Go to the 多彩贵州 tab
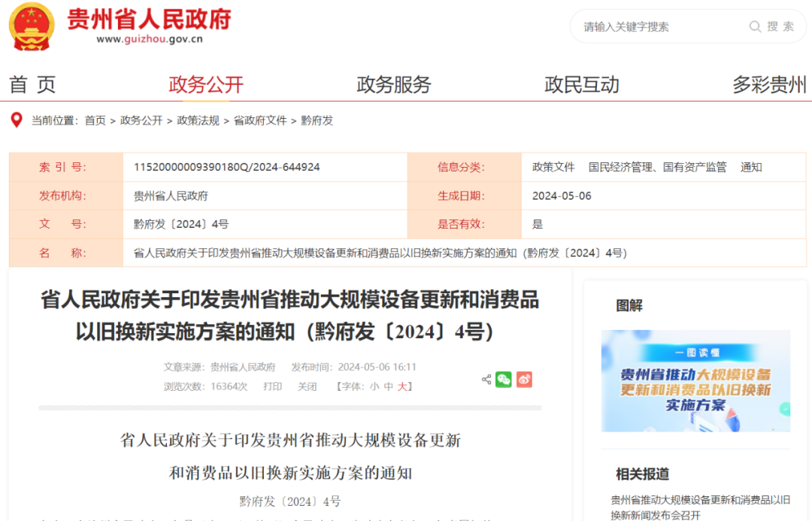Viewport: 812px width, 521px height. [769, 85]
